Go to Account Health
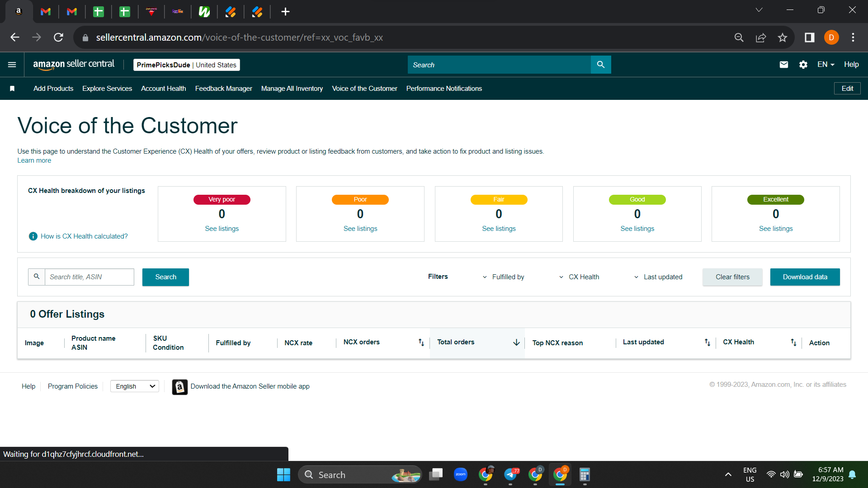 click(x=164, y=89)
